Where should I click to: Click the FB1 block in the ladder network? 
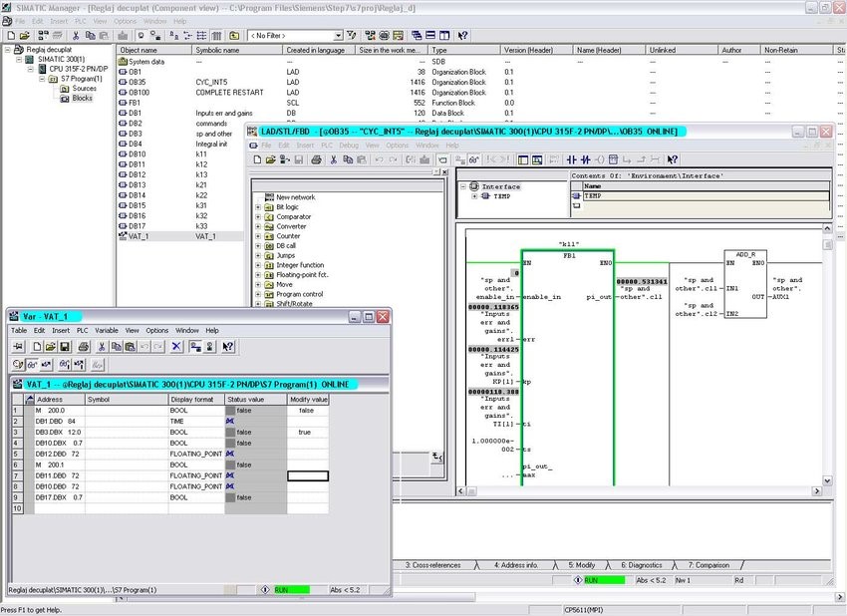tap(568, 368)
